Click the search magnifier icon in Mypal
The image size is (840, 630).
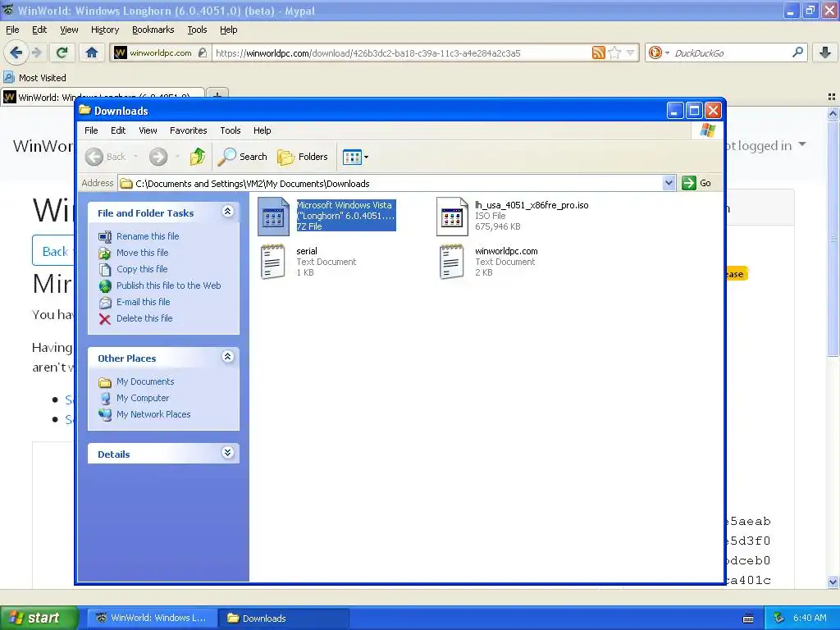click(797, 52)
